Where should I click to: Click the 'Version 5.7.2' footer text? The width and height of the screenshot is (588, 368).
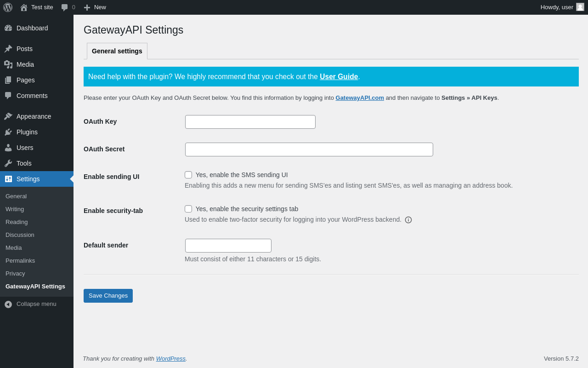561,359
